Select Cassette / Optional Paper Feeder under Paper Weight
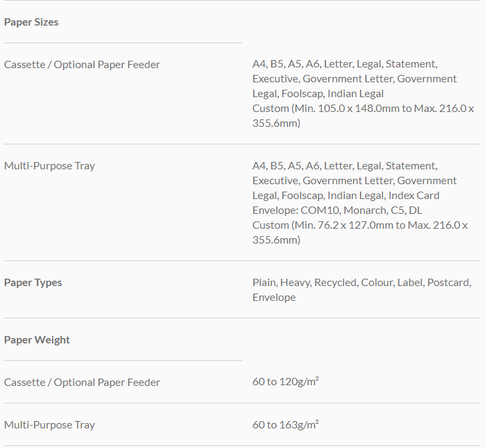Viewport: 486px width, 448px height. [82, 383]
